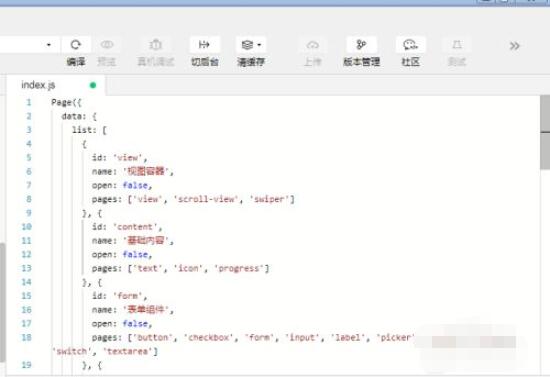This screenshot has width=550, height=377.
Task: Click the 'picker' string on line 18
Action: pos(396,337)
